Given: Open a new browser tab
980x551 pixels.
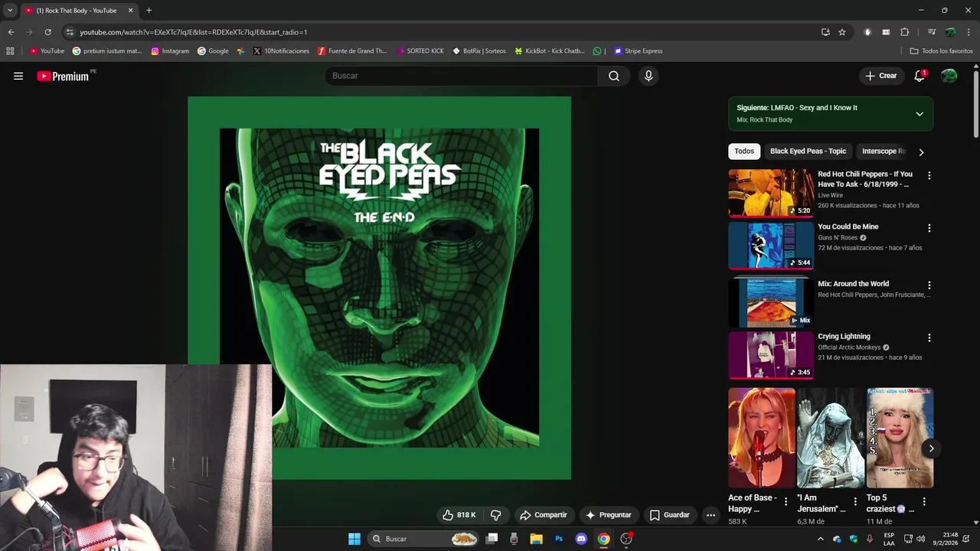Looking at the screenshot, I should pos(149,11).
